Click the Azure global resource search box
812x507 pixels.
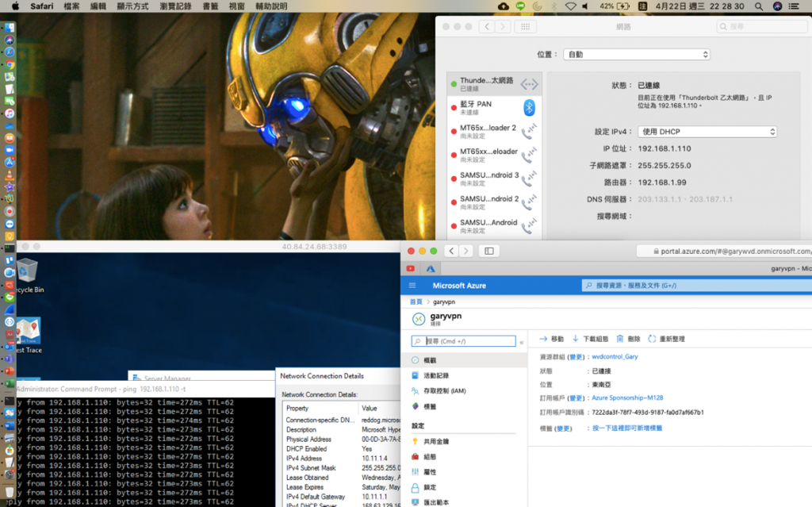tap(696, 285)
